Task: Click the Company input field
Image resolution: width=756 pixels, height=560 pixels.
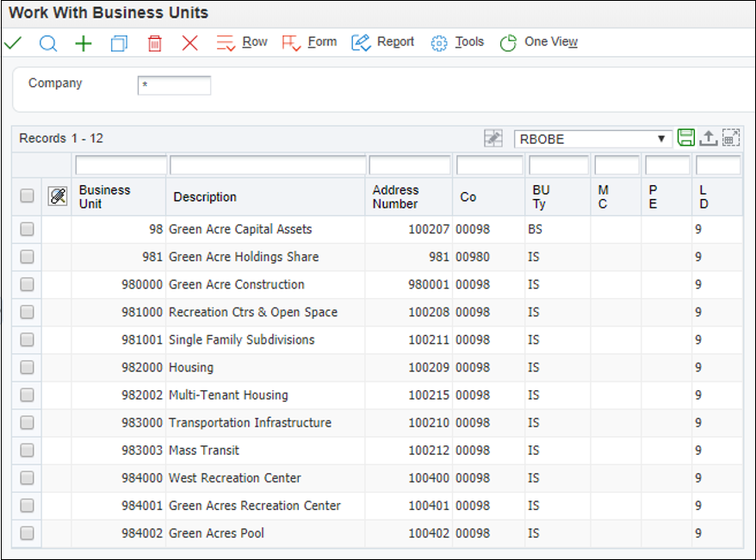Action: (175, 85)
